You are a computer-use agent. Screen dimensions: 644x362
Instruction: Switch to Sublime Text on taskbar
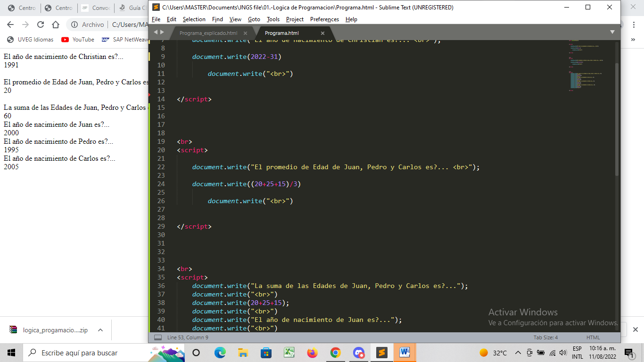(x=381, y=353)
